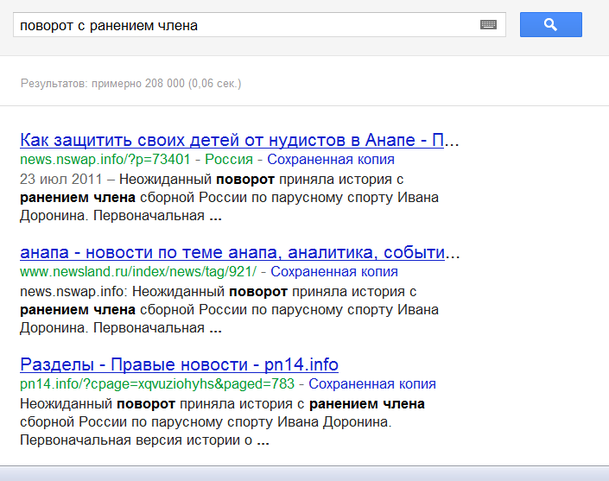Click the "Результатов: примерно 208 000" stats text
This screenshot has height=481, width=609.
[130, 83]
